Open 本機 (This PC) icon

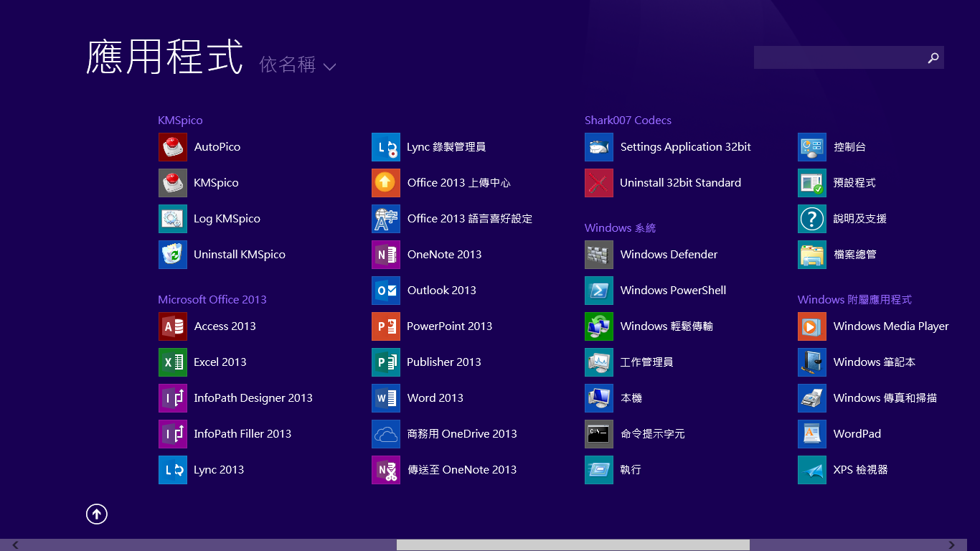click(599, 398)
